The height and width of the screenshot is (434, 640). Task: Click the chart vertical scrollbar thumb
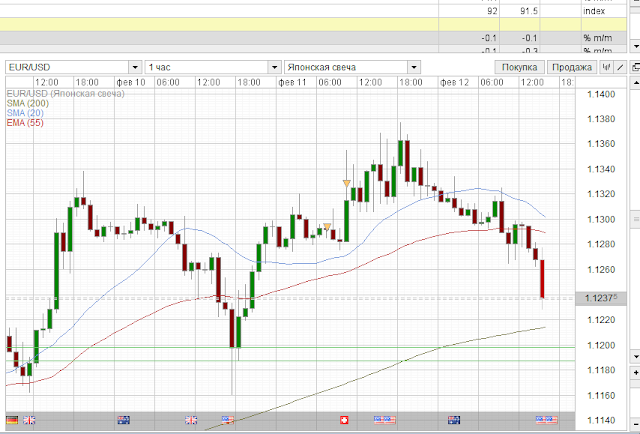click(636, 219)
